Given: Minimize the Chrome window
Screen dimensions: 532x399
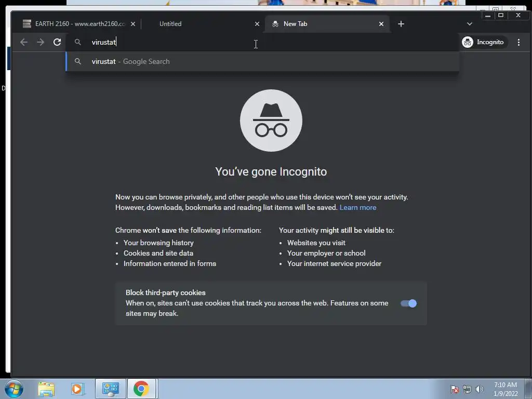Looking at the screenshot, I should 488,15.
